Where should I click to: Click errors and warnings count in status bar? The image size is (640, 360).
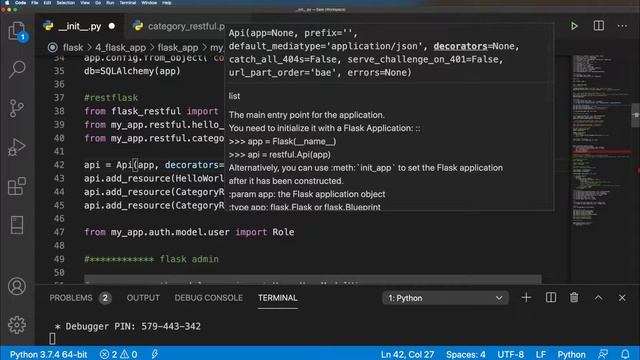pos(119,354)
